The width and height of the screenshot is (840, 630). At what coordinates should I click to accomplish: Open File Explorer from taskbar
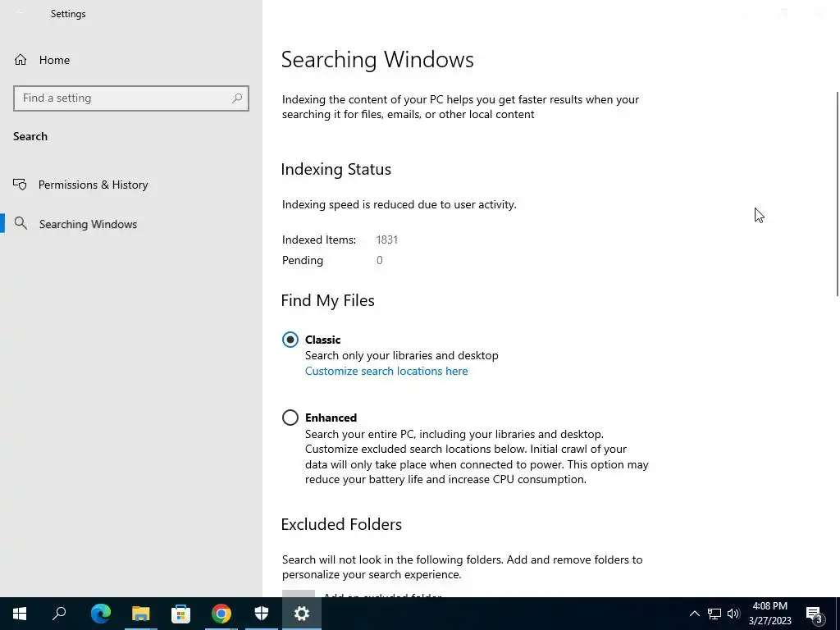(x=141, y=614)
